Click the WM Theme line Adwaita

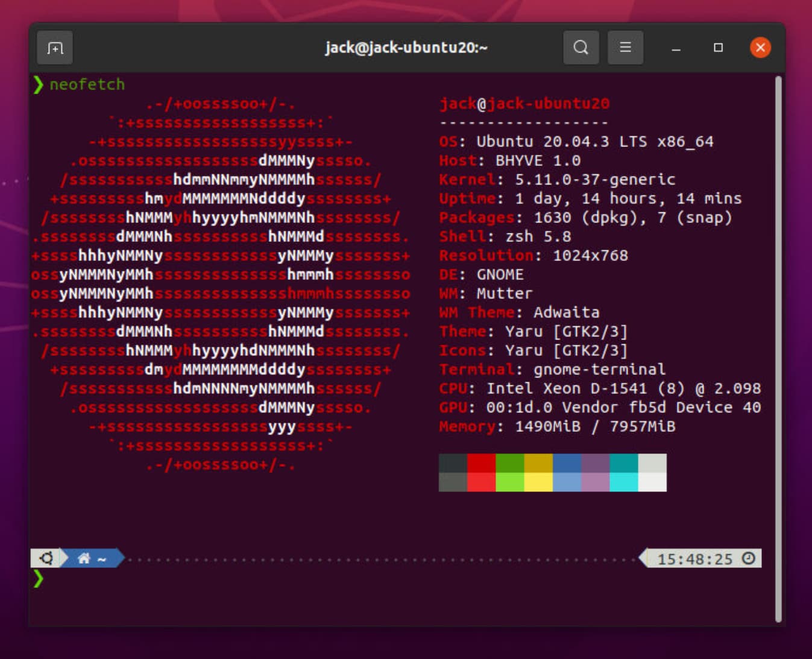tap(520, 313)
